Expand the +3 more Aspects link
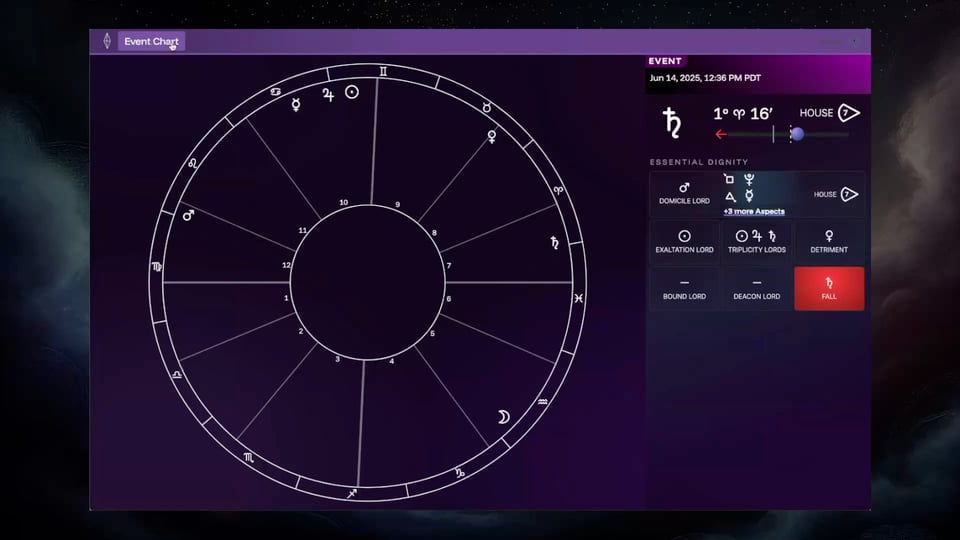 click(x=753, y=212)
